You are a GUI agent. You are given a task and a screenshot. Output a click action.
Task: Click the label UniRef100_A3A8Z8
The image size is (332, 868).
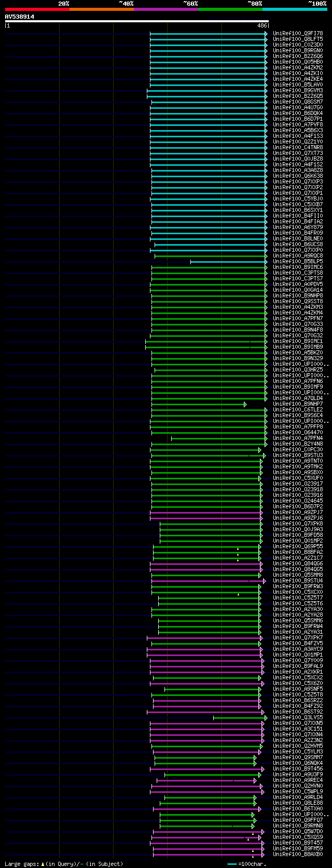tap(298, 170)
